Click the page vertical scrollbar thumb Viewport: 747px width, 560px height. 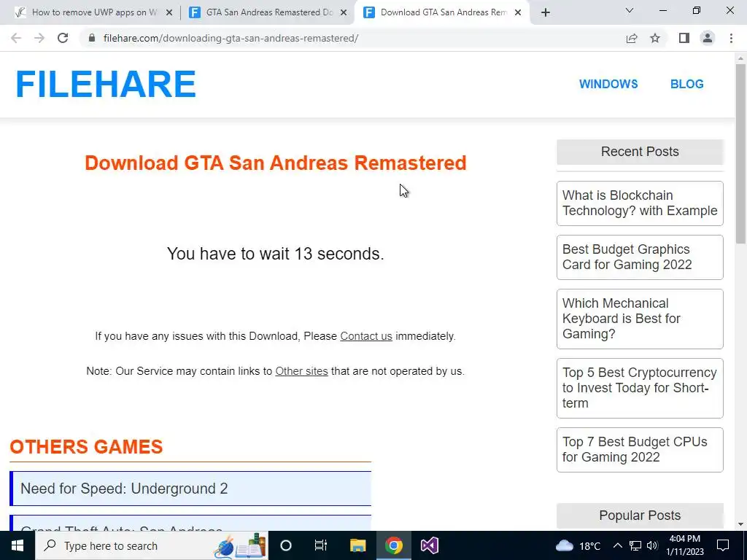740,155
